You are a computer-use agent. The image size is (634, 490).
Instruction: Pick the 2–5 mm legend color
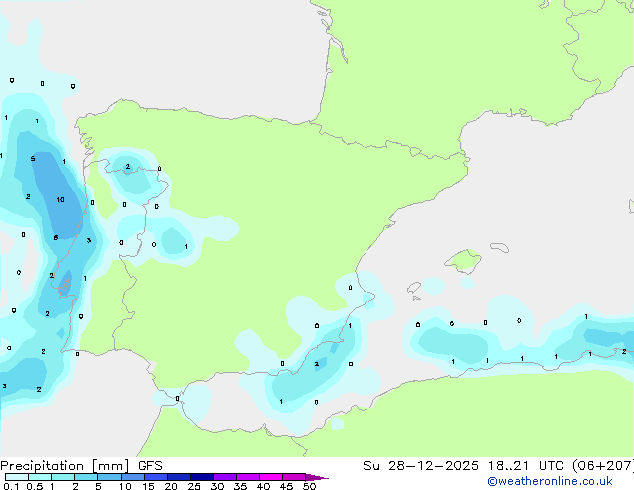86,477
